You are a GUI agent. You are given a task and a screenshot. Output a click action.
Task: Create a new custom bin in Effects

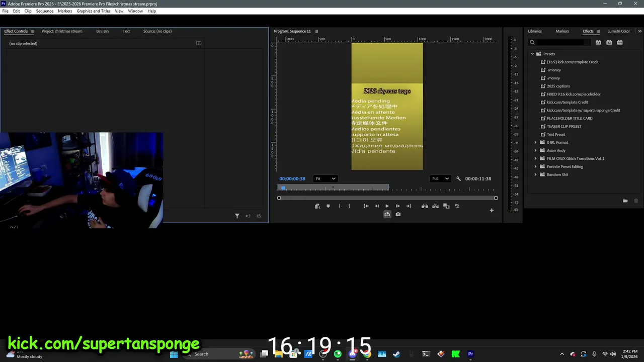[625, 201]
